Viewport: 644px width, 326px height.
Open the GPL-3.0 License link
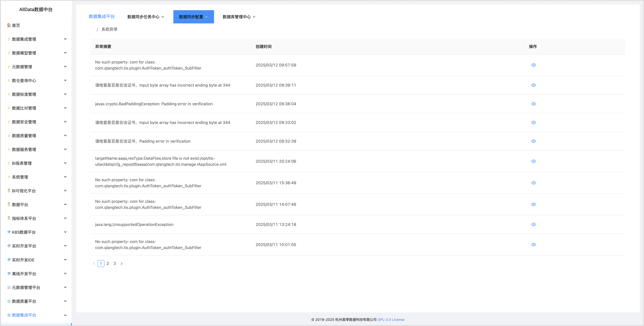click(391, 320)
